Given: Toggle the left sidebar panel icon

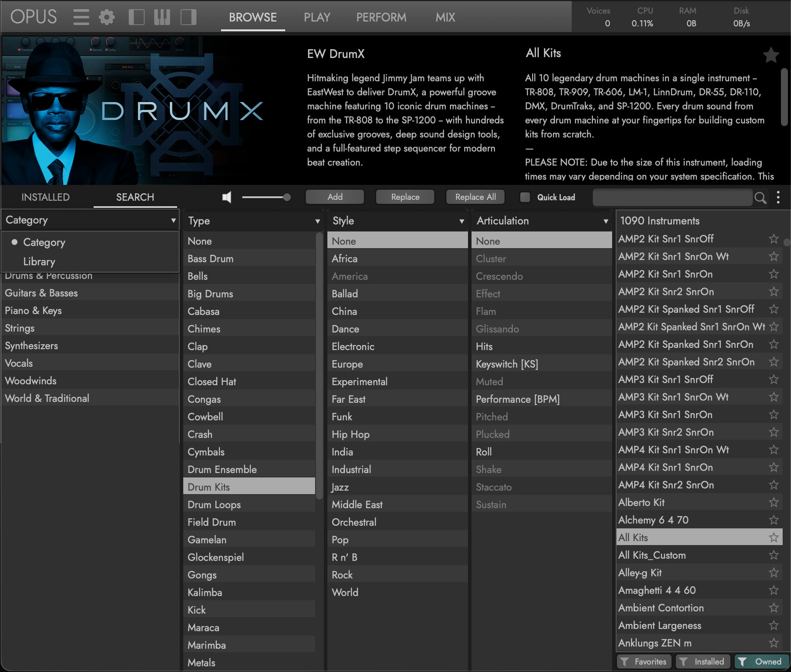Looking at the screenshot, I should [137, 17].
